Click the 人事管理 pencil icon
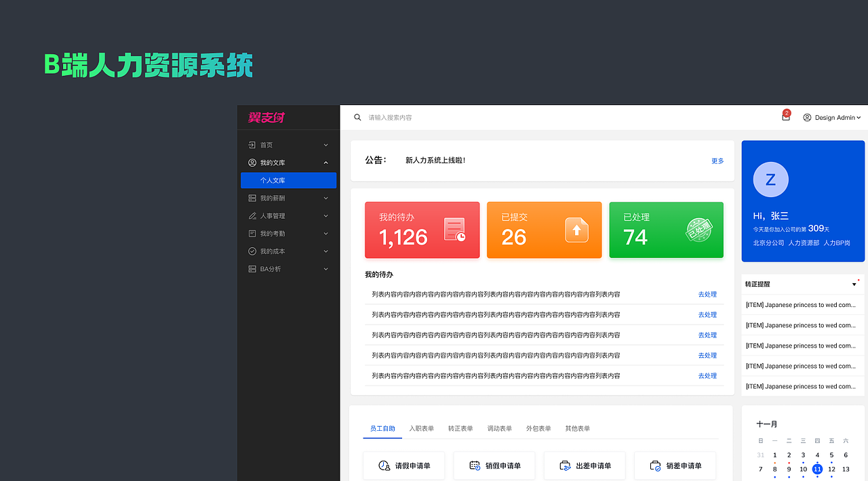868x481 pixels. [x=252, y=215]
